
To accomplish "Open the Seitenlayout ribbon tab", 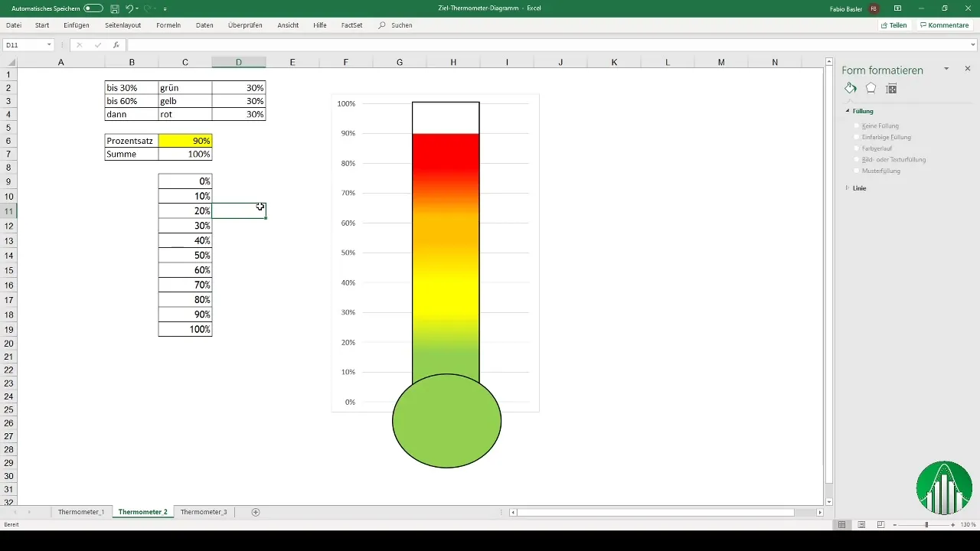I will (x=123, y=25).
